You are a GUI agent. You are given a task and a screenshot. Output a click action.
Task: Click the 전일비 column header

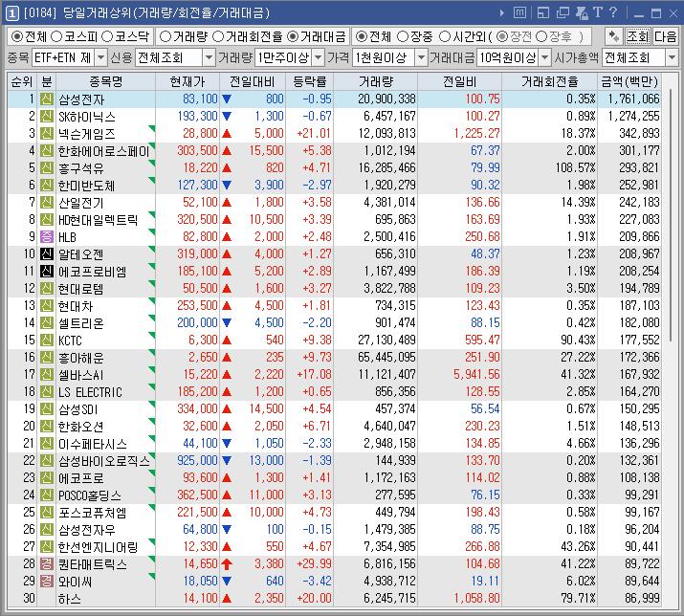pos(459,81)
